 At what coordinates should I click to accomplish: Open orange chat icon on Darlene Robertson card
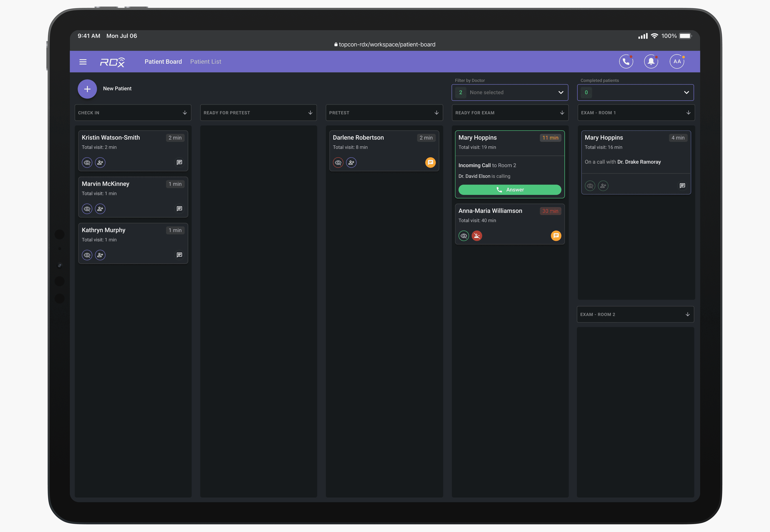click(x=430, y=163)
